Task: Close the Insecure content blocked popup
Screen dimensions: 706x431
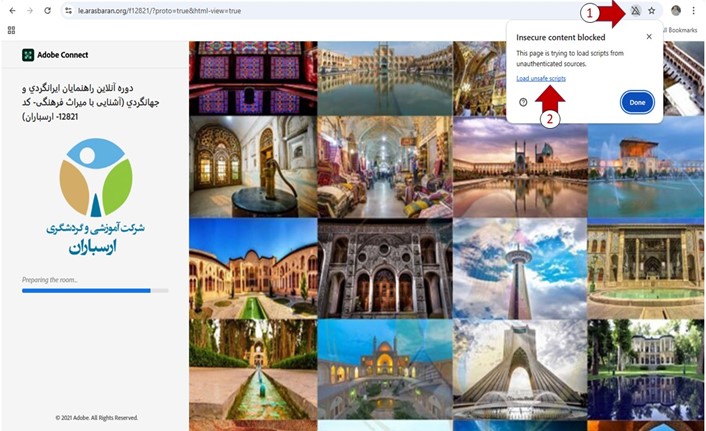Action: point(649,36)
